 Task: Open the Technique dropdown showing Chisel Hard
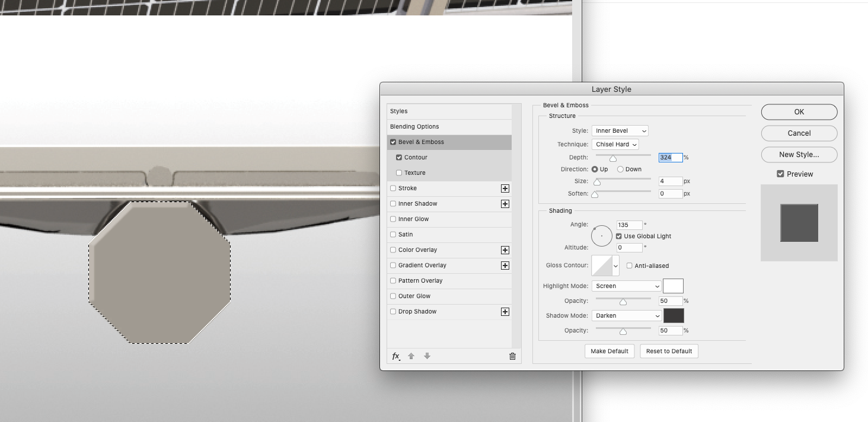click(615, 144)
